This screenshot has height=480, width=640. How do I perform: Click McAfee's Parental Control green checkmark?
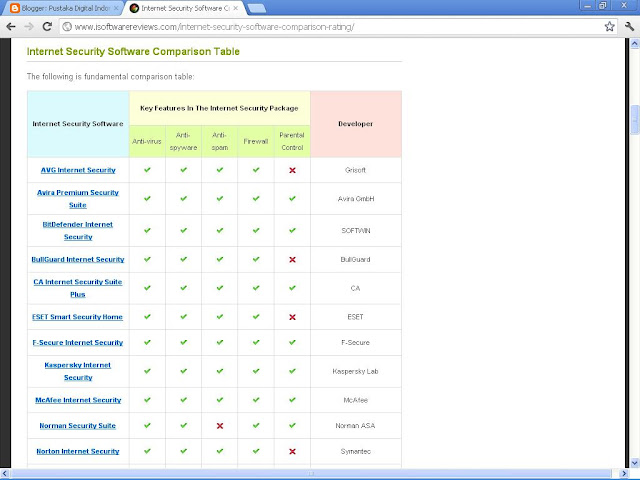[x=292, y=400]
